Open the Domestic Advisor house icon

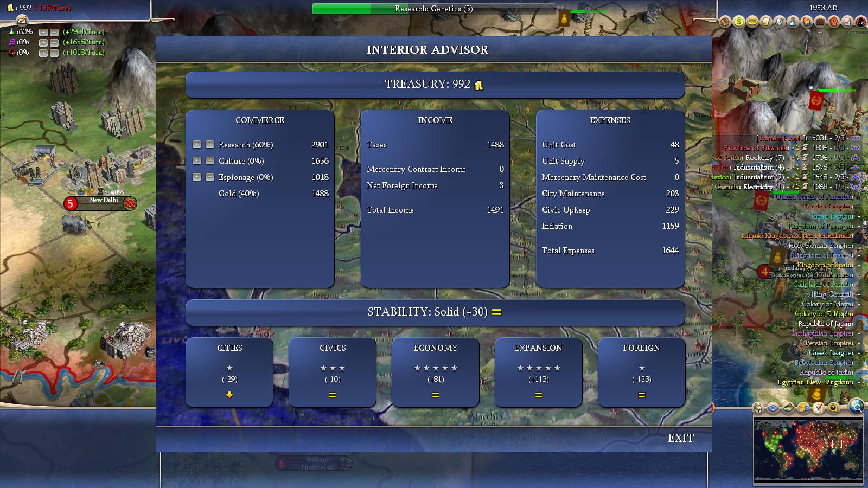[x=725, y=22]
